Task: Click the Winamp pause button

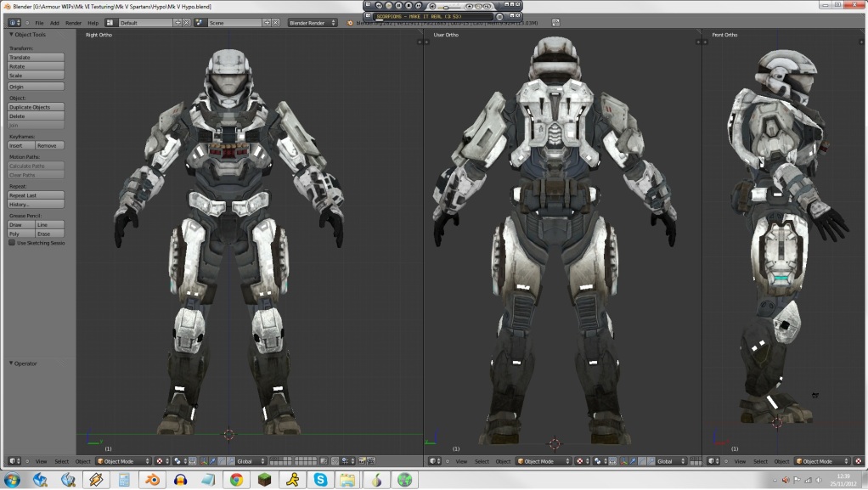Action: (x=398, y=6)
